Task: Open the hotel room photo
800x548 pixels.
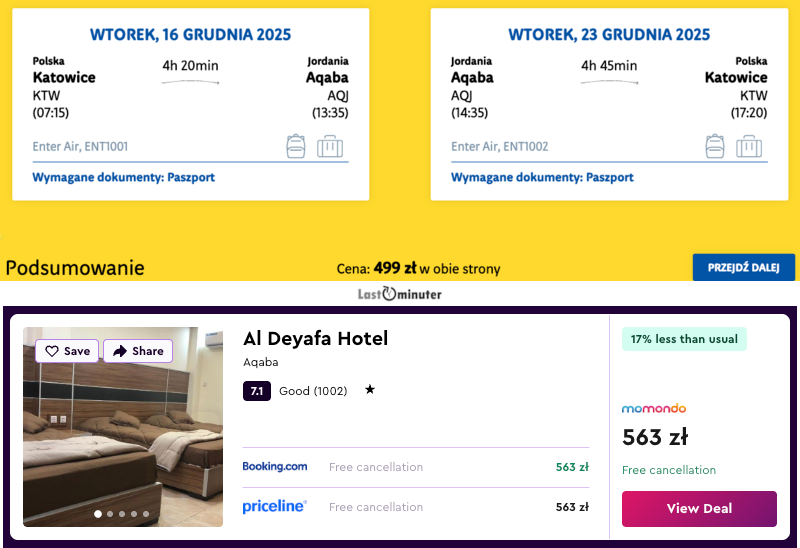Action: click(x=123, y=440)
